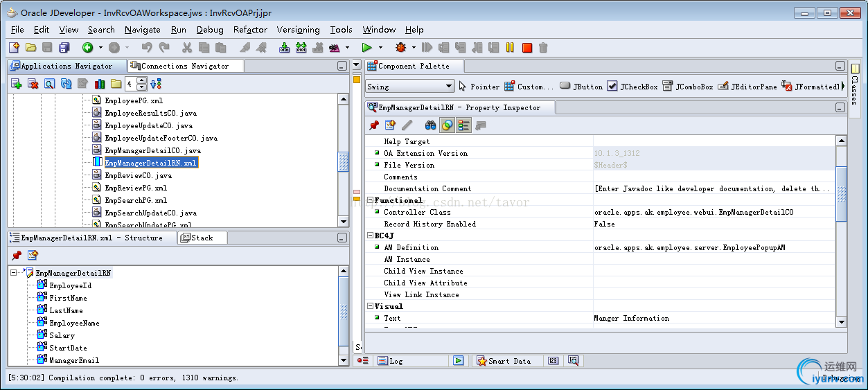Click the AM Definition property value field
Image resolution: width=868 pixels, height=390 pixels.
(x=714, y=247)
